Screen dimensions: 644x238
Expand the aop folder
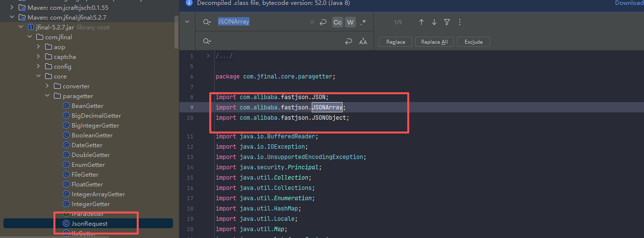click(39, 47)
